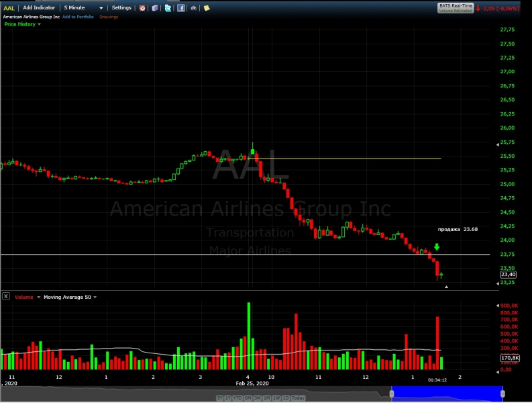Click the red price change -2,05 (-8,06%)
This screenshot has height=403, width=532.
[498, 9]
